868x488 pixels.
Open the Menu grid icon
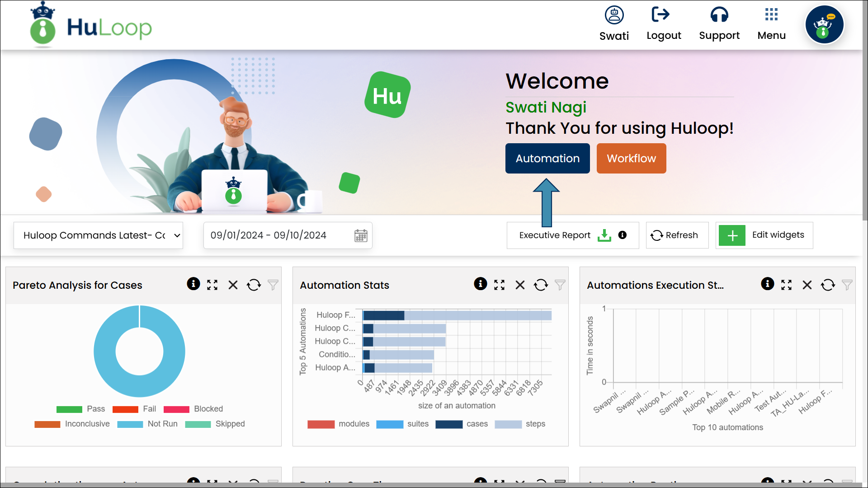click(771, 15)
